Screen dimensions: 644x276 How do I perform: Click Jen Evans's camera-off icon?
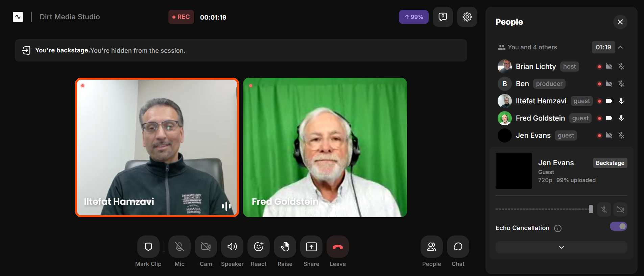(609, 135)
